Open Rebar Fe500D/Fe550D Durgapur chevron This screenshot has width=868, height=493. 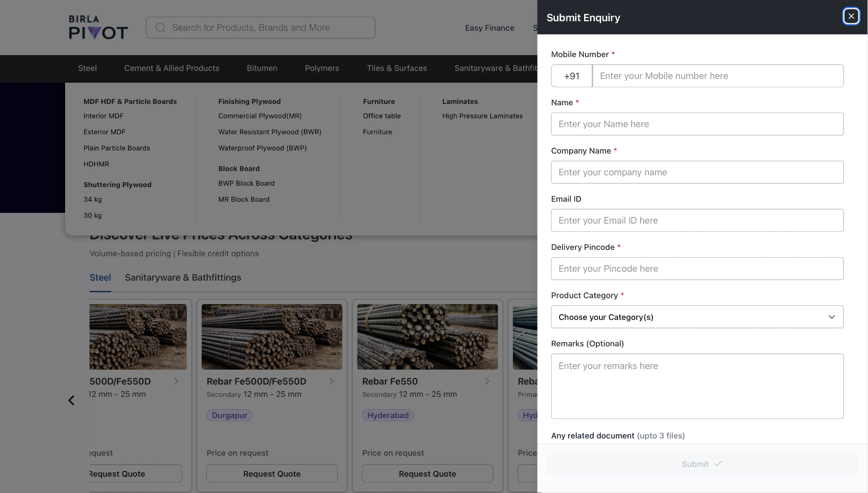click(331, 381)
